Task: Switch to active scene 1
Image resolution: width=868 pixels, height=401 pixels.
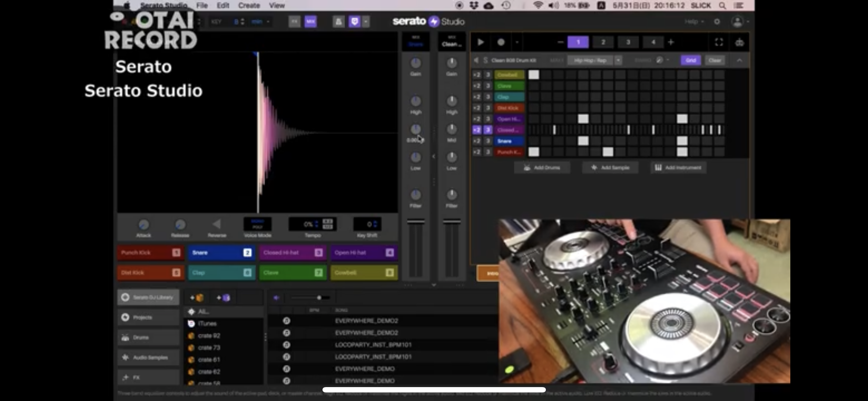Action: pyautogui.click(x=578, y=42)
